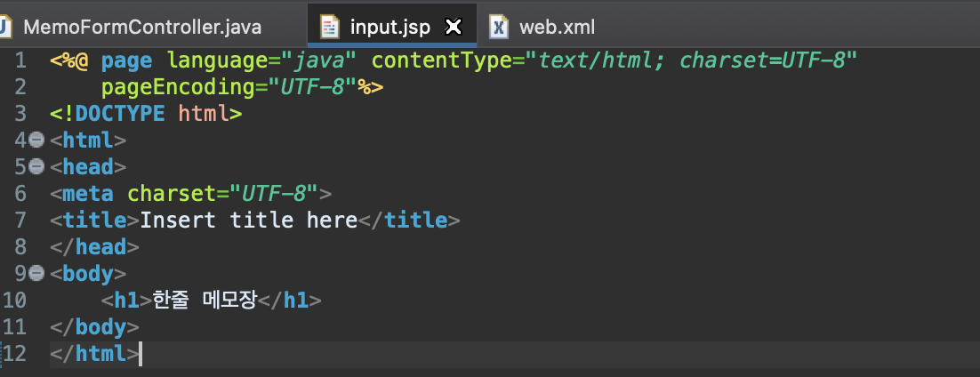
Task: Select the input.jsp editor tab
Action: coord(390,27)
